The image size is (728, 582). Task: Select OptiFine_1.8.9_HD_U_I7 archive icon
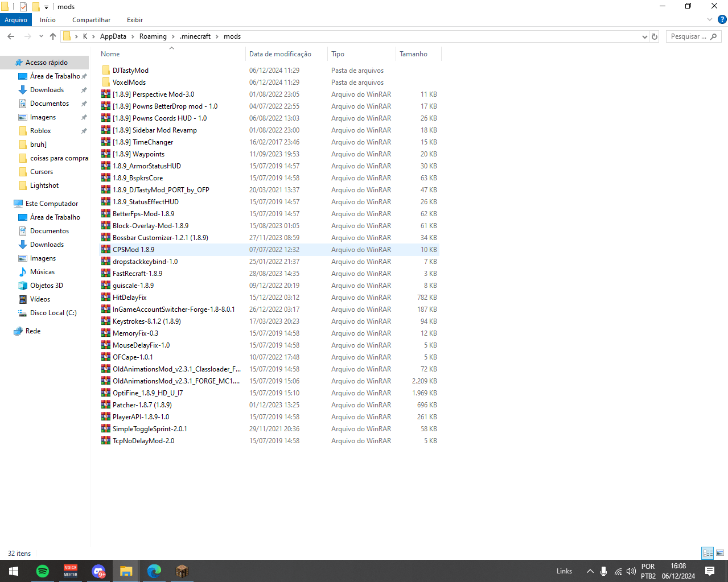coord(106,393)
